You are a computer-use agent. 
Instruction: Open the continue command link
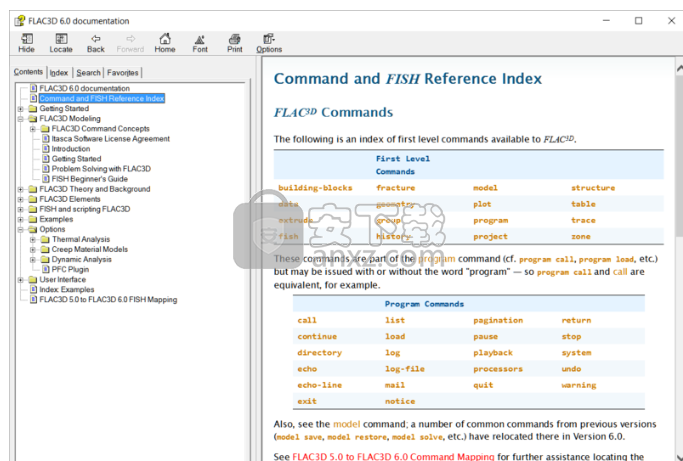click(x=317, y=336)
